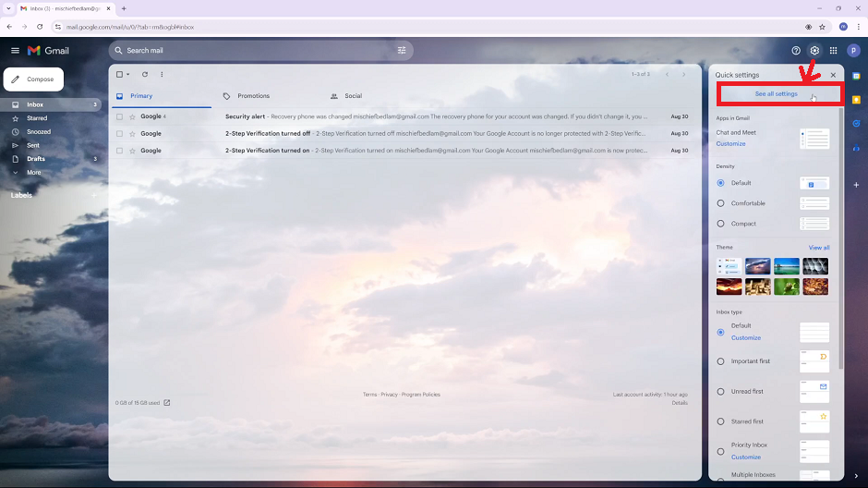
Task: Open the Chrome menu three dots
Action: (859, 27)
